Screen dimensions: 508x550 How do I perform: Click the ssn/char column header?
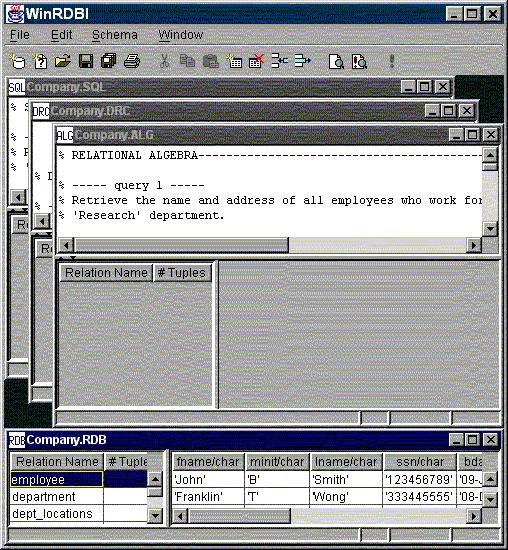pyautogui.click(x=420, y=462)
